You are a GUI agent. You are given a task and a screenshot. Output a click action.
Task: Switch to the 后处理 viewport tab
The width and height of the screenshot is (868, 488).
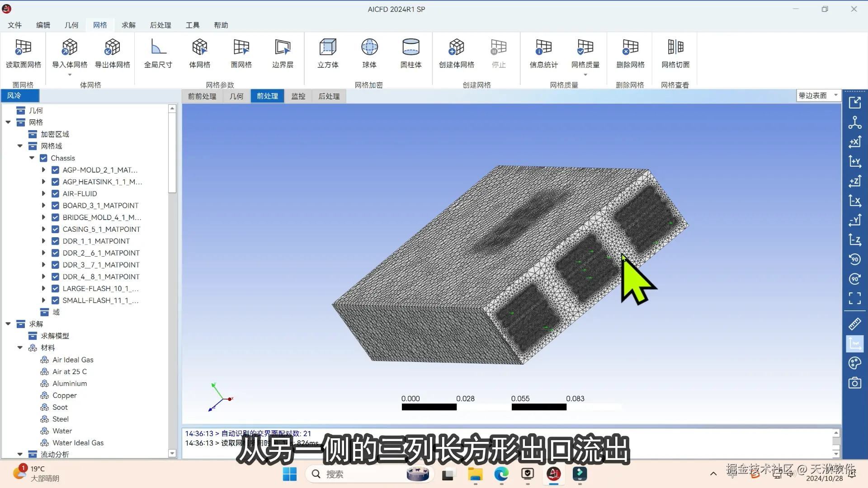point(329,96)
